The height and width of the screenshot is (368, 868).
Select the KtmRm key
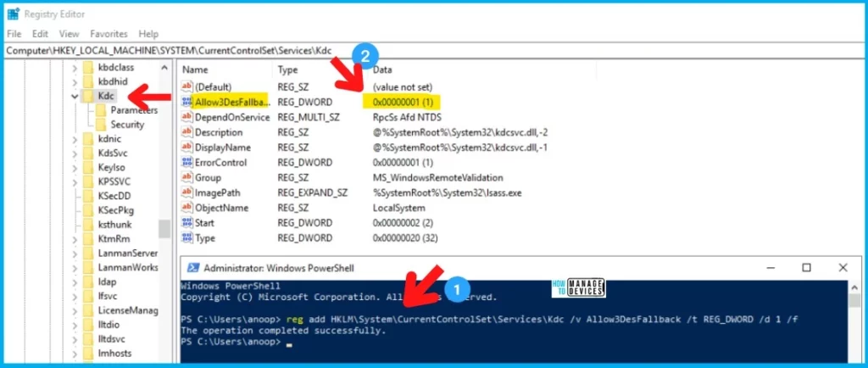coord(113,239)
